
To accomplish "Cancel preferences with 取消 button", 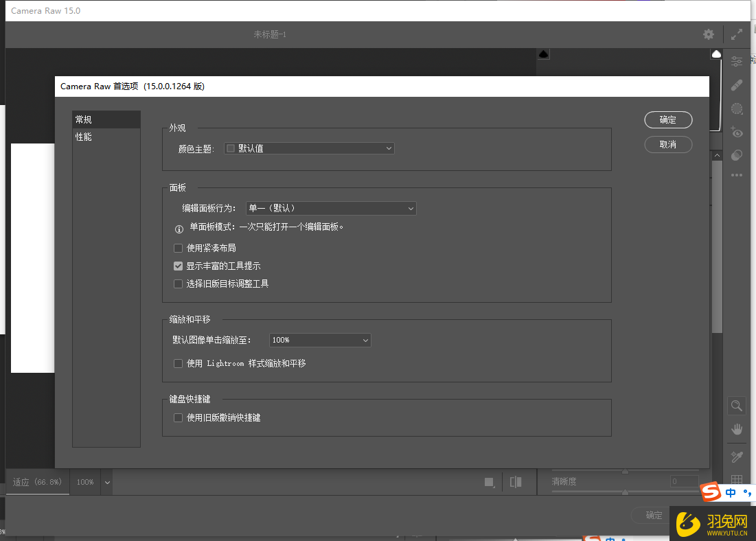I will coord(668,144).
